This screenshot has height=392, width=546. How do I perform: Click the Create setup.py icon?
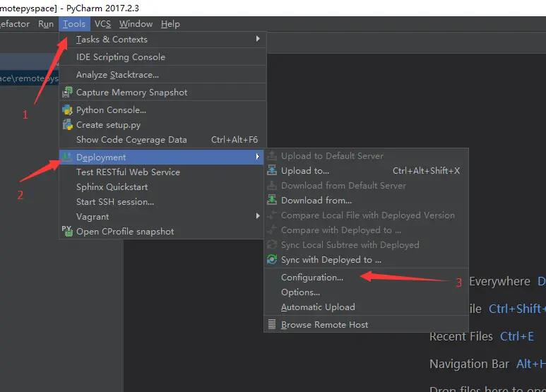(67, 124)
